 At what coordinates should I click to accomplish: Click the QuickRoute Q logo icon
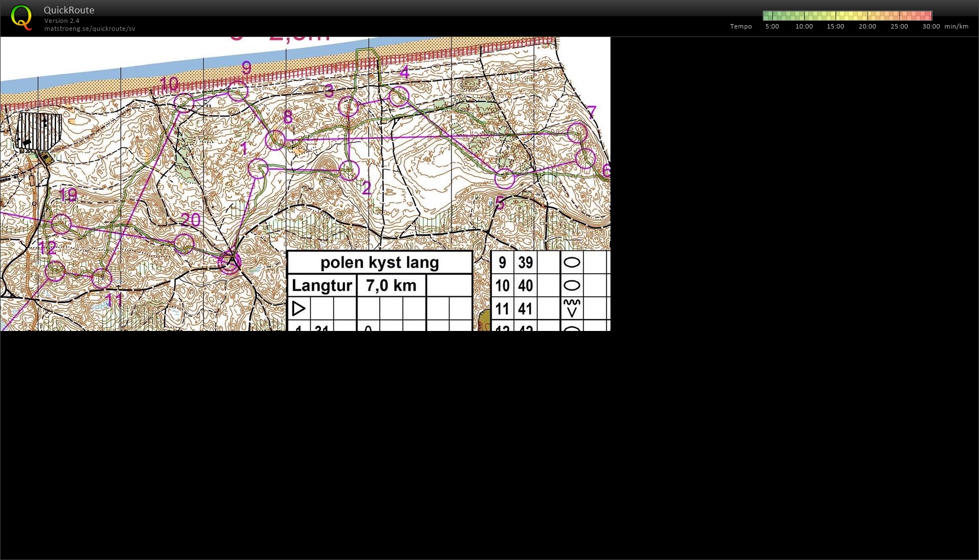point(21,17)
